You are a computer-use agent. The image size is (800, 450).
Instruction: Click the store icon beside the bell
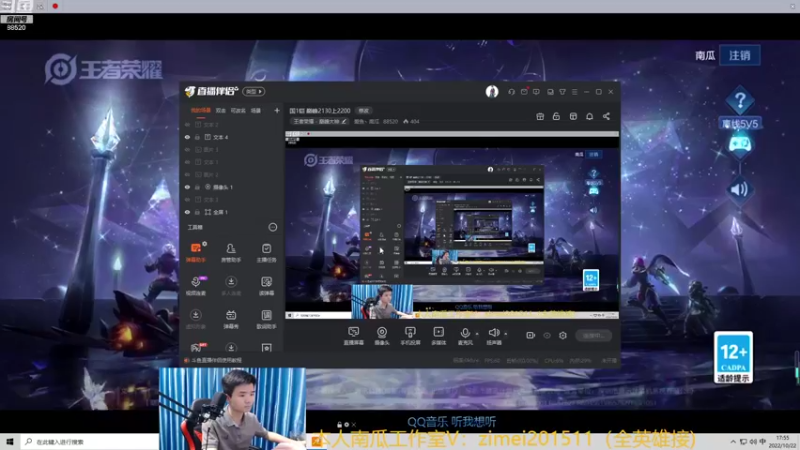(x=573, y=116)
